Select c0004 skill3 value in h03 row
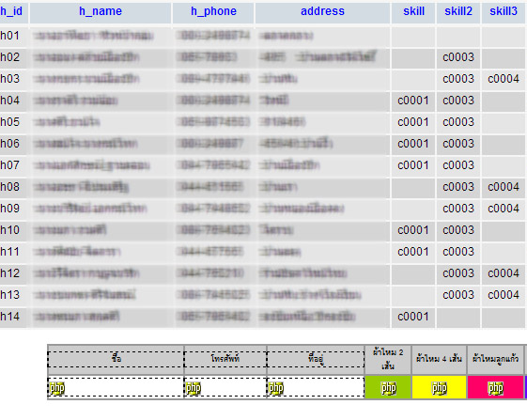This screenshot has width=527, height=420. point(504,79)
